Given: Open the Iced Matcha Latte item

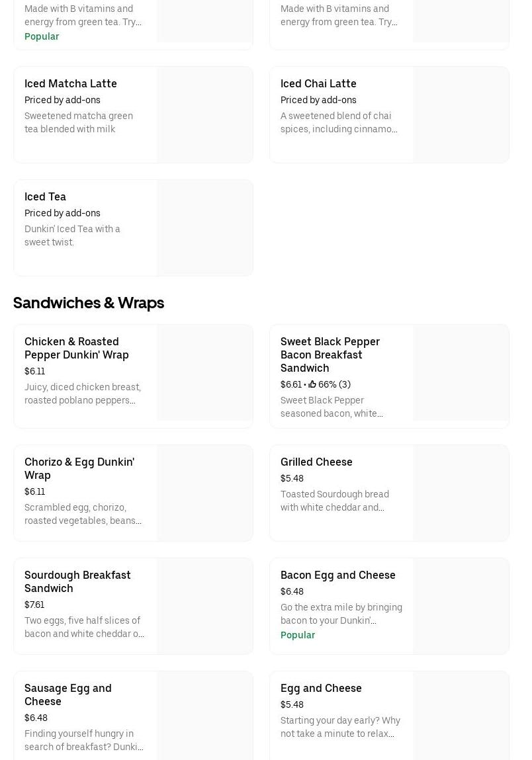Looking at the screenshot, I should coord(71,83).
